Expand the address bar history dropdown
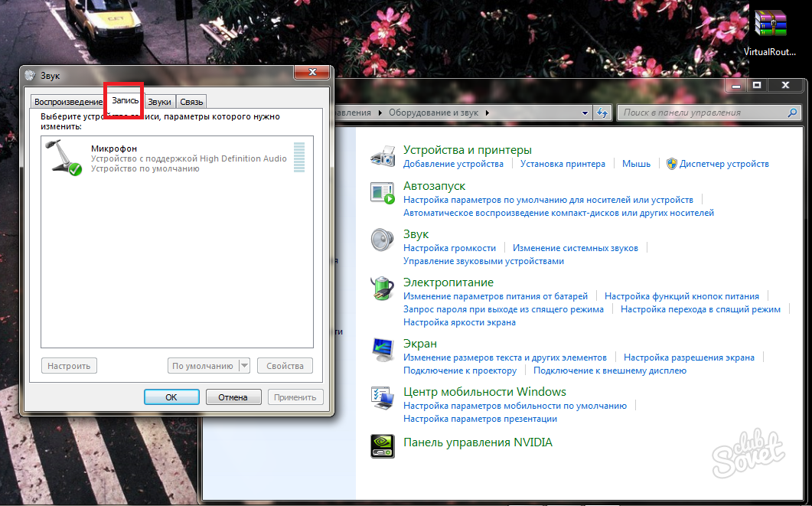The height and width of the screenshot is (506, 812). 584,113
